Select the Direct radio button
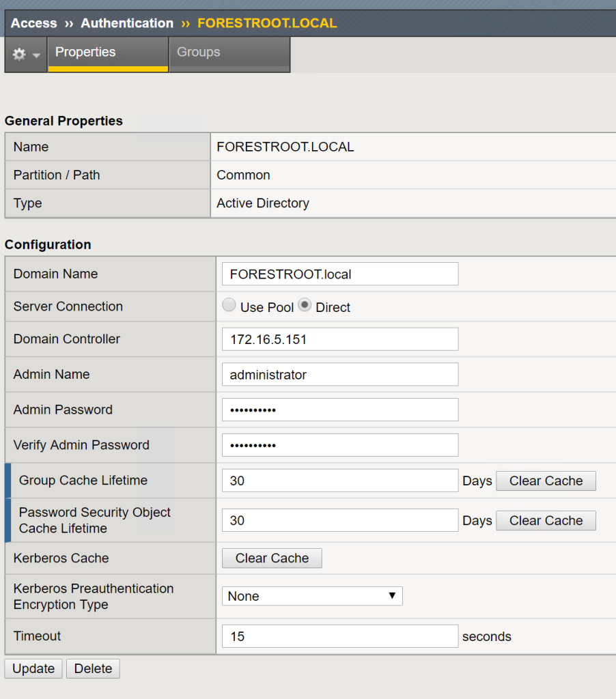 [305, 305]
